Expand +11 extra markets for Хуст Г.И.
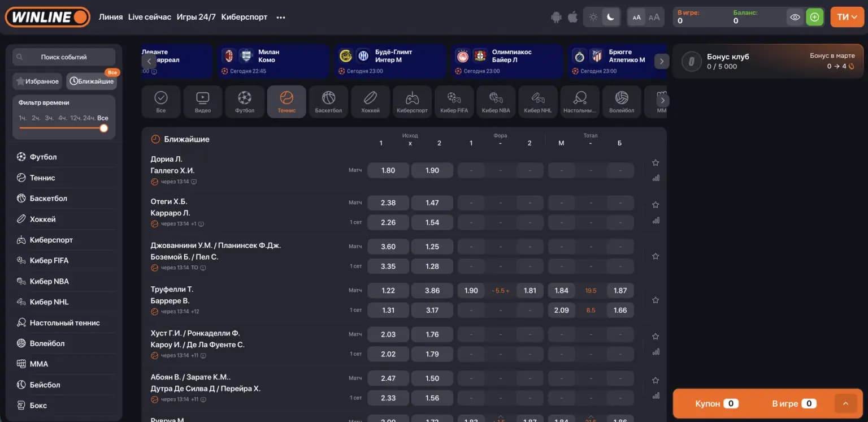This screenshot has height=422, width=868. click(194, 356)
